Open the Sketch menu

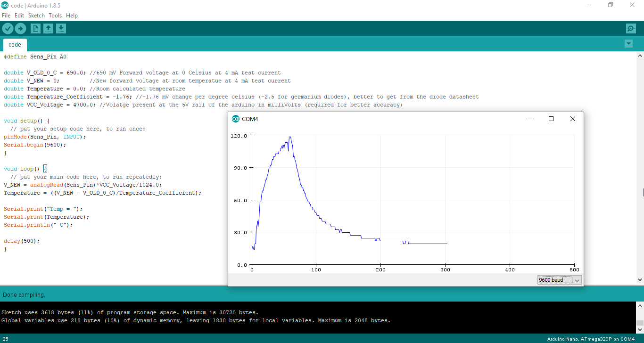tap(36, 16)
